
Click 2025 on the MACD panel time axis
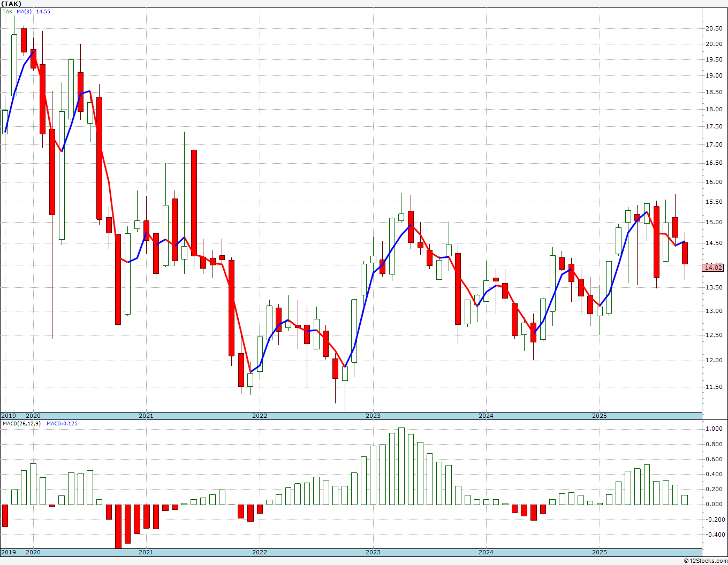click(600, 553)
